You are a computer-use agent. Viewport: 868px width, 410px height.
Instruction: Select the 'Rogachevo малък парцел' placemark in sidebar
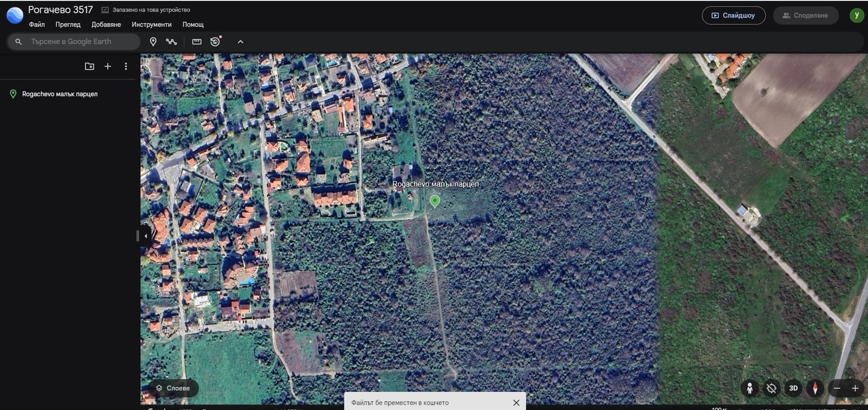tap(60, 94)
